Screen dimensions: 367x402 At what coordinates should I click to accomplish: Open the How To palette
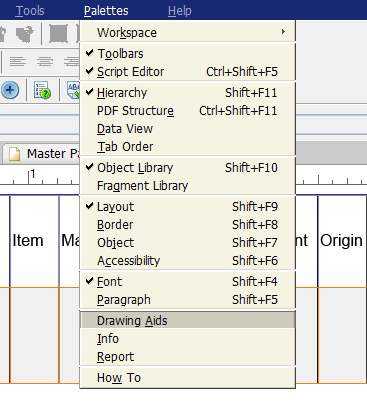(x=187, y=378)
